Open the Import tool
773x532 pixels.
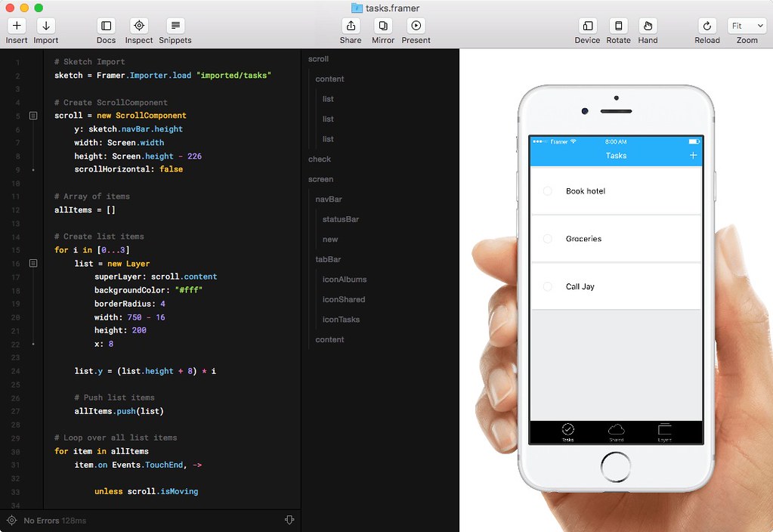coord(45,30)
